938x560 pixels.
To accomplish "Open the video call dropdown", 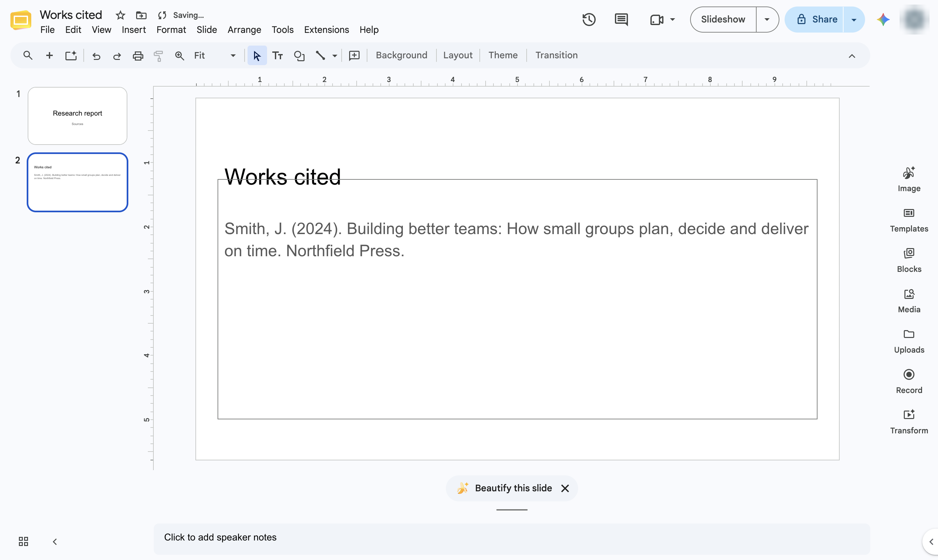I will click(x=672, y=19).
